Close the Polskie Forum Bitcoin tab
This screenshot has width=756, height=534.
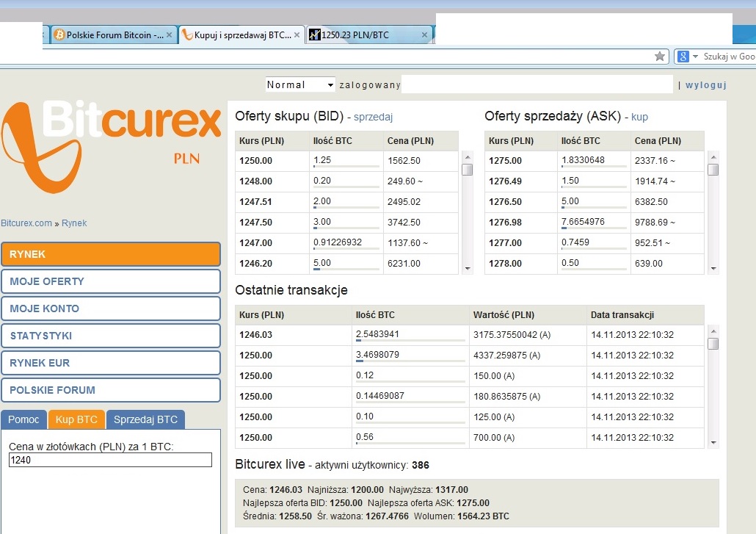(x=170, y=35)
